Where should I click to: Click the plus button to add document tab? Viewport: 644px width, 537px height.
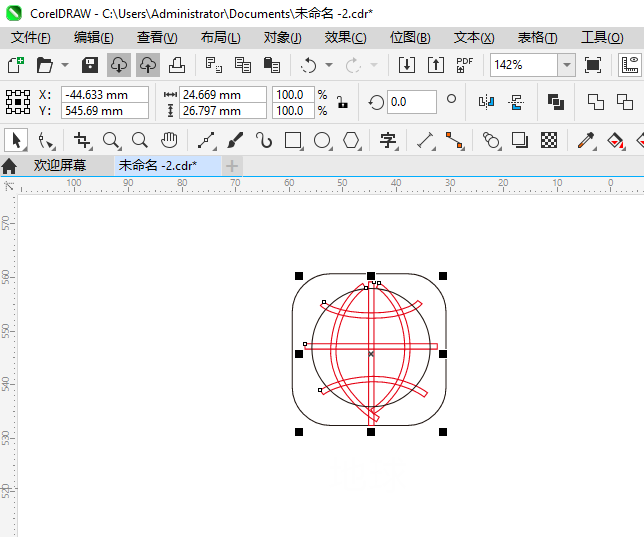(232, 165)
